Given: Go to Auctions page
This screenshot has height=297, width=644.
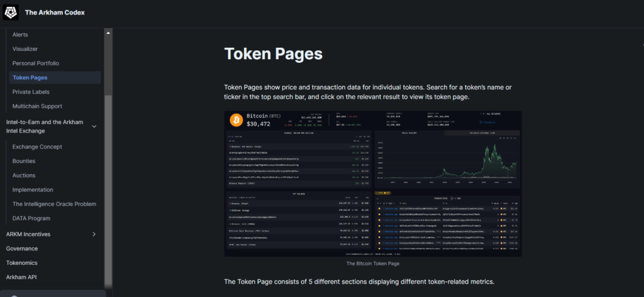Looking at the screenshot, I should point(24,176).
